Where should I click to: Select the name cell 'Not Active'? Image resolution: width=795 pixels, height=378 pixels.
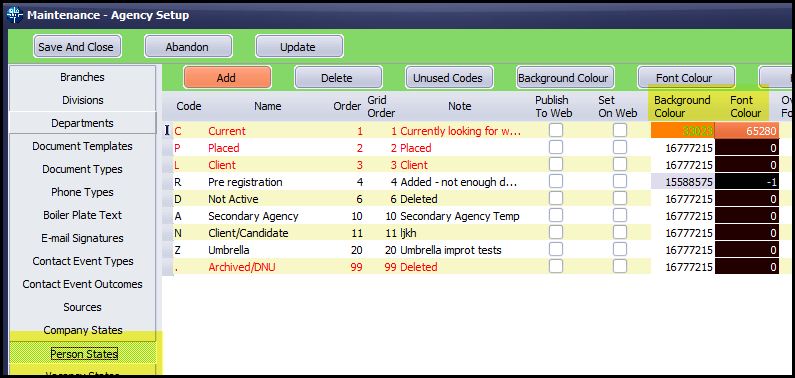tap(233, 199)
